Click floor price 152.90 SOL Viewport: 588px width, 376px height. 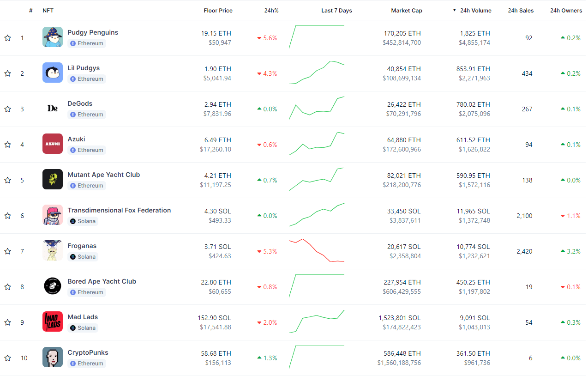215,318
